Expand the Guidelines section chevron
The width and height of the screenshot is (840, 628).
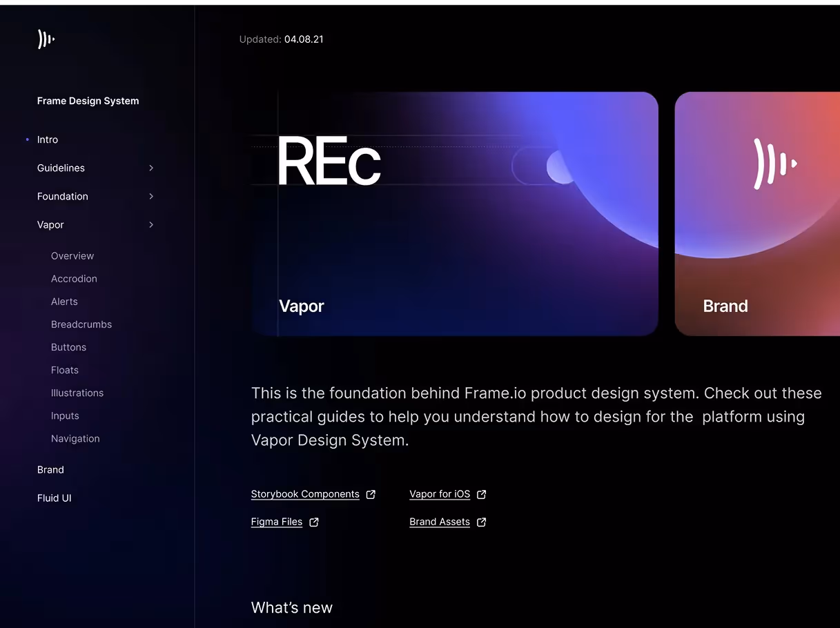point(151,168)
